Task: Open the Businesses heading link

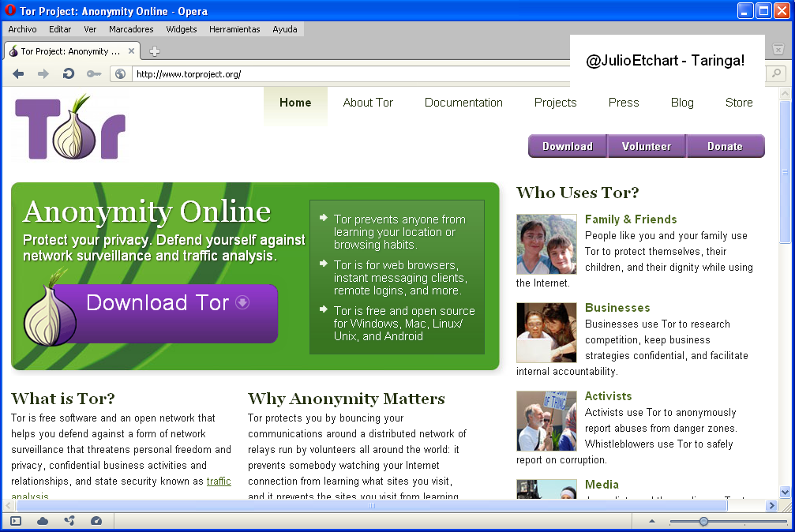Action: [617, 308]
